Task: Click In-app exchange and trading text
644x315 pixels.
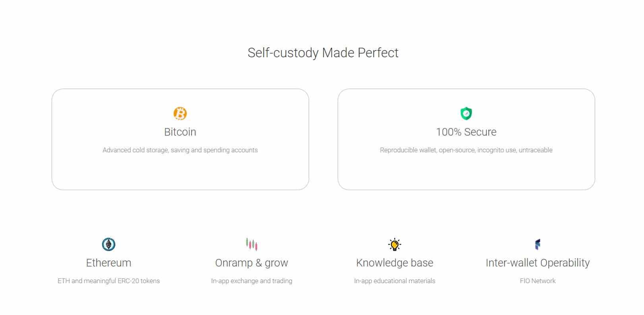Action: [x=251, y=281]
